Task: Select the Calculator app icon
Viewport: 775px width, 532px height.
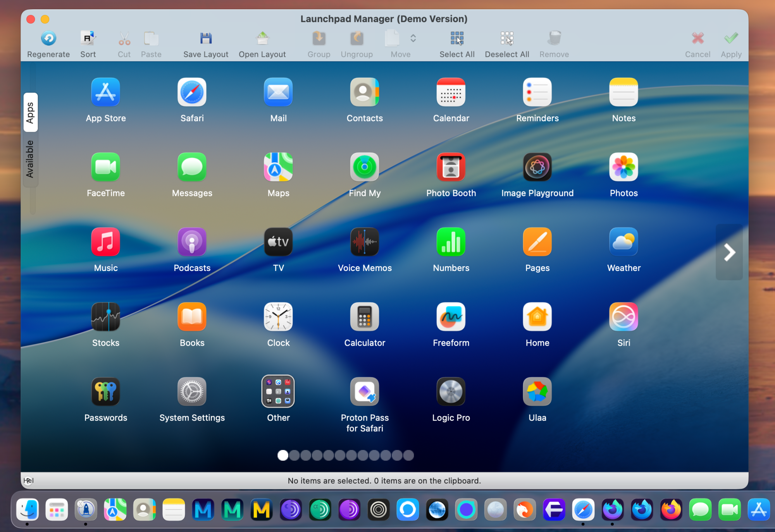Action: pyautogui.click(x=365, y=317)
